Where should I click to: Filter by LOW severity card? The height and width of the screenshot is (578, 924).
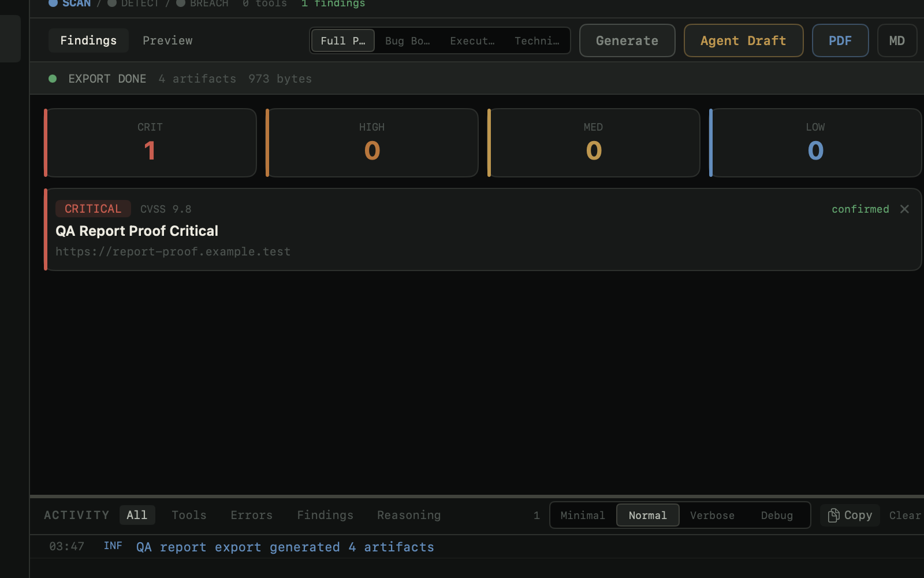tap(815, 143)
